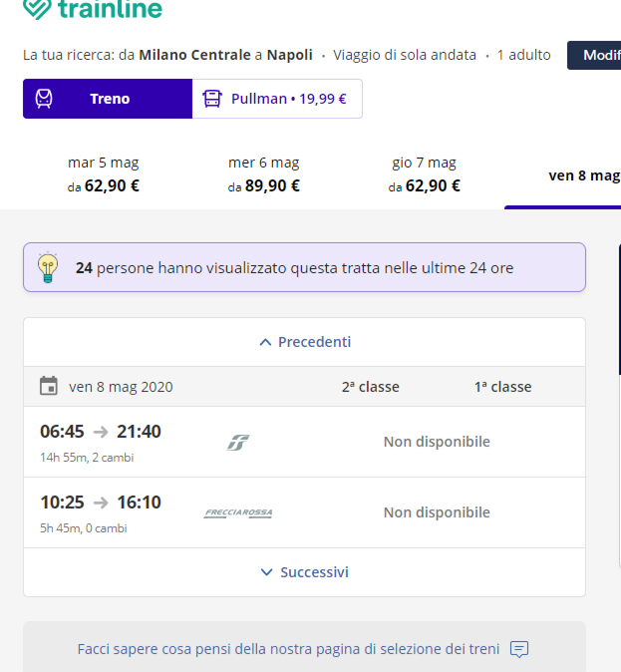Click the train icon in Treno tab
Screen dimensions: 621x672
(45, 99)
